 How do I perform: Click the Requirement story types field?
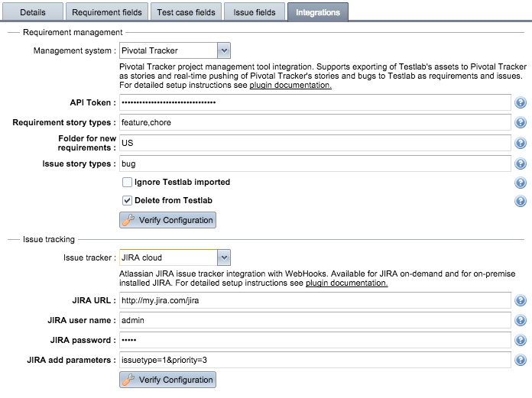[315, 122]
